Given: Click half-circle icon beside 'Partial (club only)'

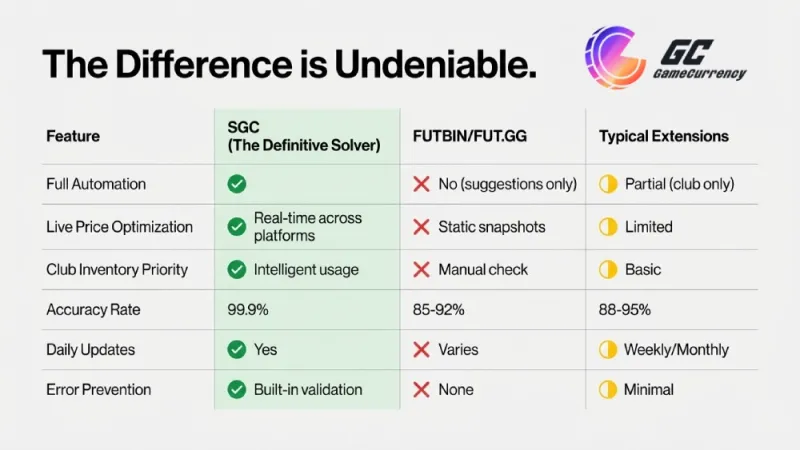Looking at the screenshot, I should point(607,184).
